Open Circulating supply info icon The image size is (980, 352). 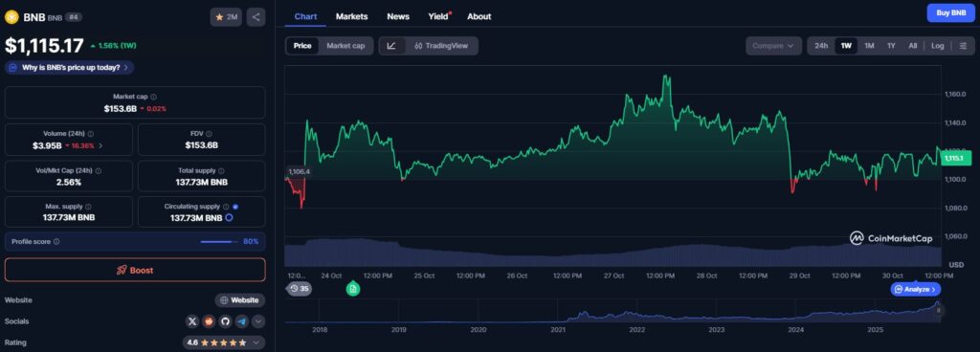click(225, 207)
